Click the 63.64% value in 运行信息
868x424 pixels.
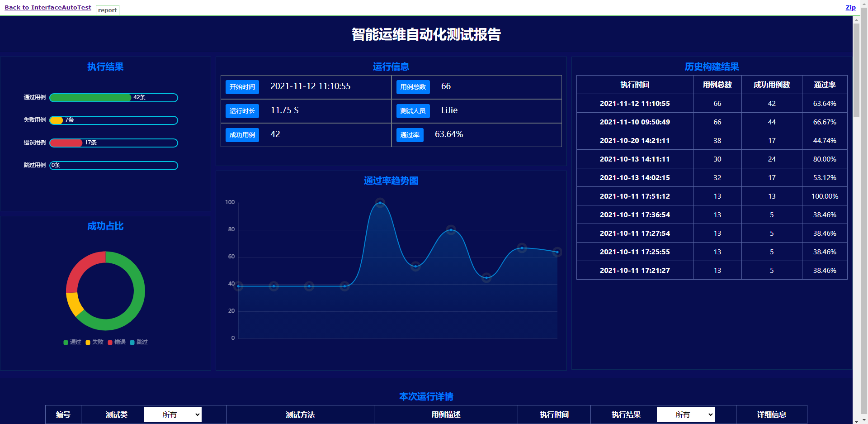[x=449, y=134]
